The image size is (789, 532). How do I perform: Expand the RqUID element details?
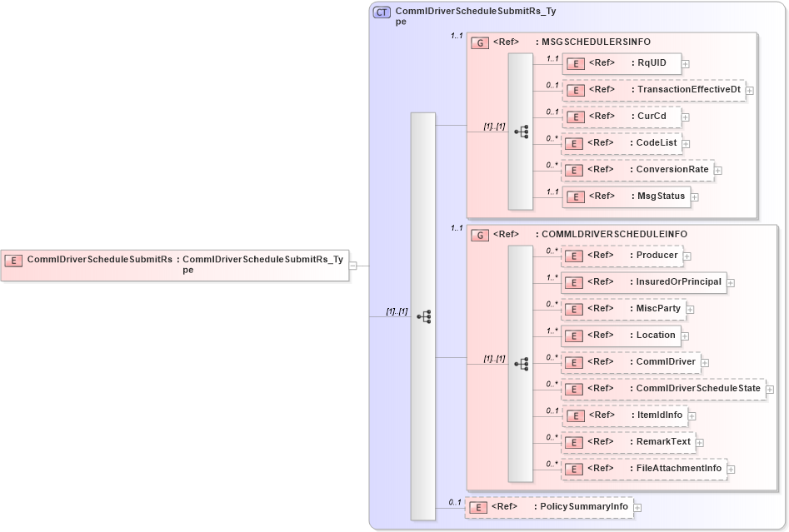(x=684, y=62)
